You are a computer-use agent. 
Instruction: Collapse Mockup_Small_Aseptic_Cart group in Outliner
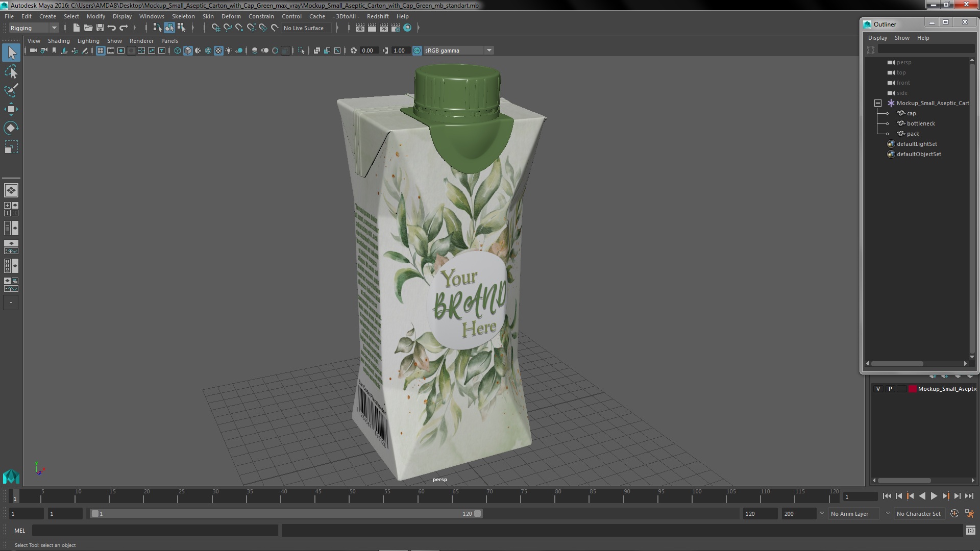pyautogui.click(x=878, y=103)
